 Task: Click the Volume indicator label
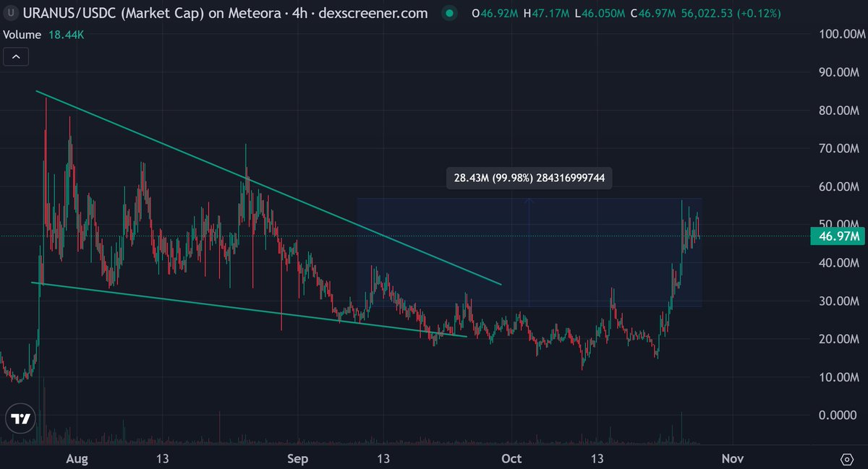[23, 35]
